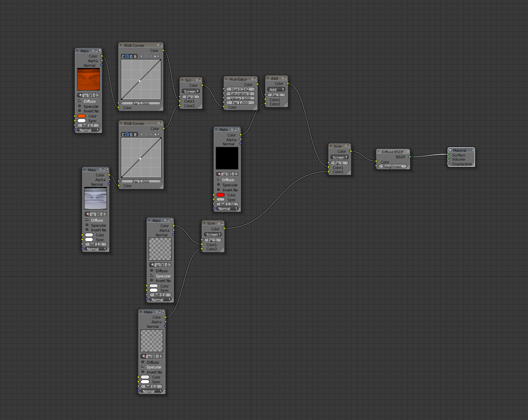Browse materials icon in black-preview Material node
Viewport: 528px width, 420px height.
coord(219,174)
